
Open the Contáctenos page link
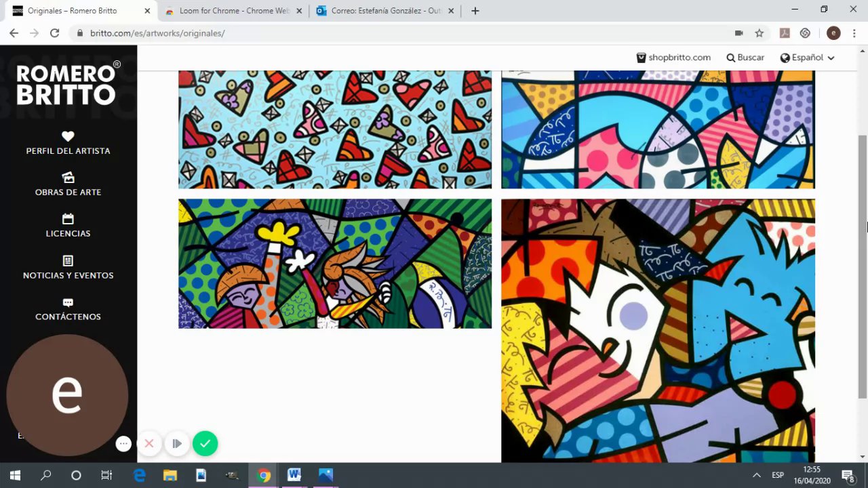point(68,317)
